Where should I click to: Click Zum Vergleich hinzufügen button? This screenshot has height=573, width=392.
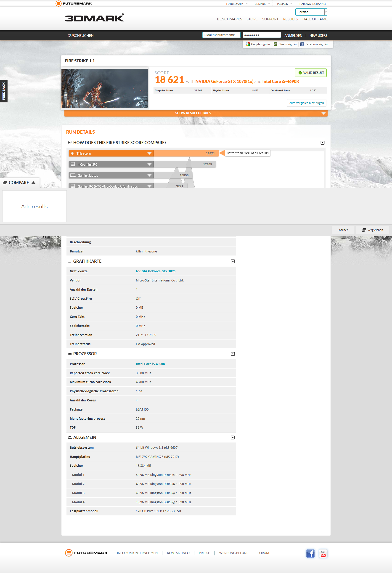click(x=307, y=103)
